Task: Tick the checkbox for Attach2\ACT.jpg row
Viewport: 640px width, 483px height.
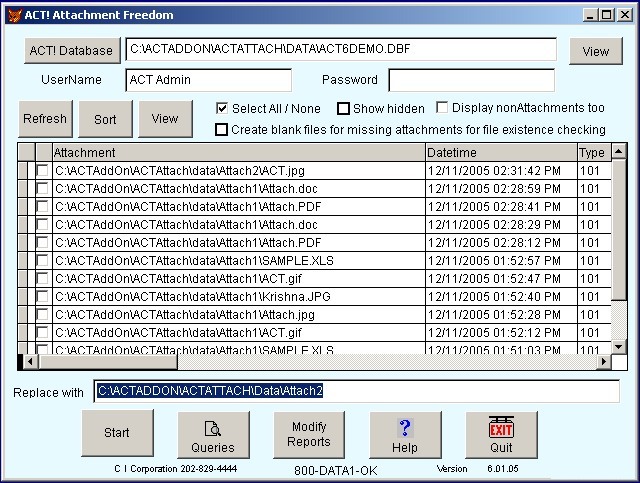Action: (42, 170)
